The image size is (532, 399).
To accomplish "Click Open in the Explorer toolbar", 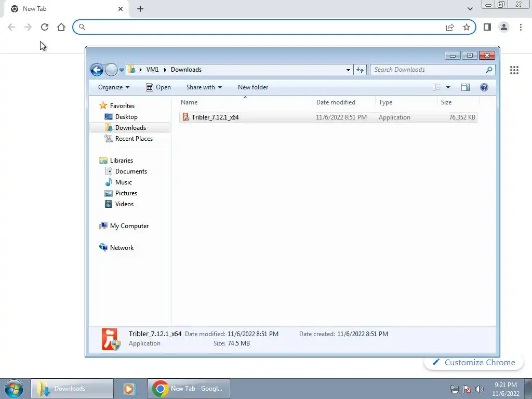I will click(x=158, y=87).
